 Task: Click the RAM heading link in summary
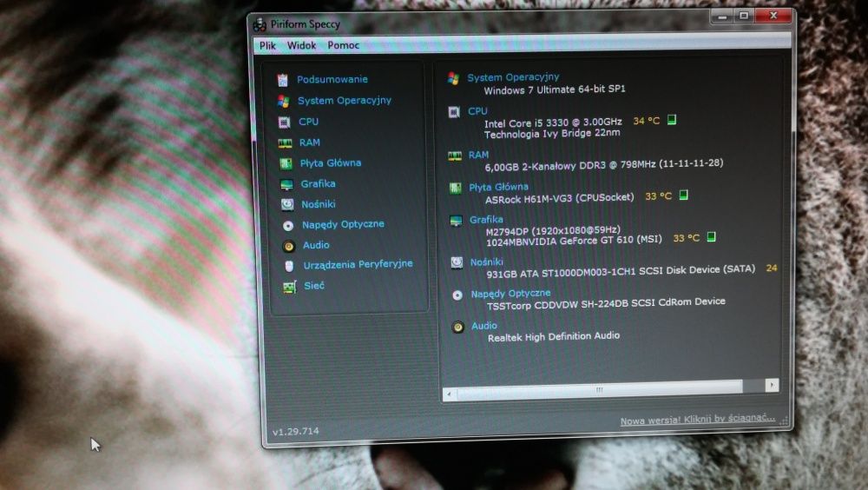[478, 155]
